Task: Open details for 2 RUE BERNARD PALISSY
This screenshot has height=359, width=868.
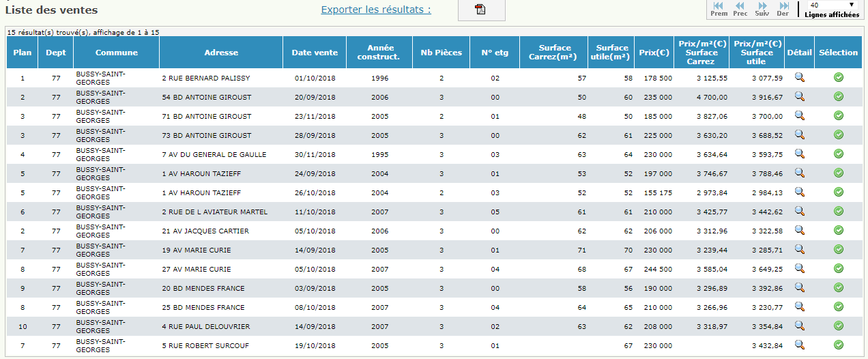Action: 799,78
